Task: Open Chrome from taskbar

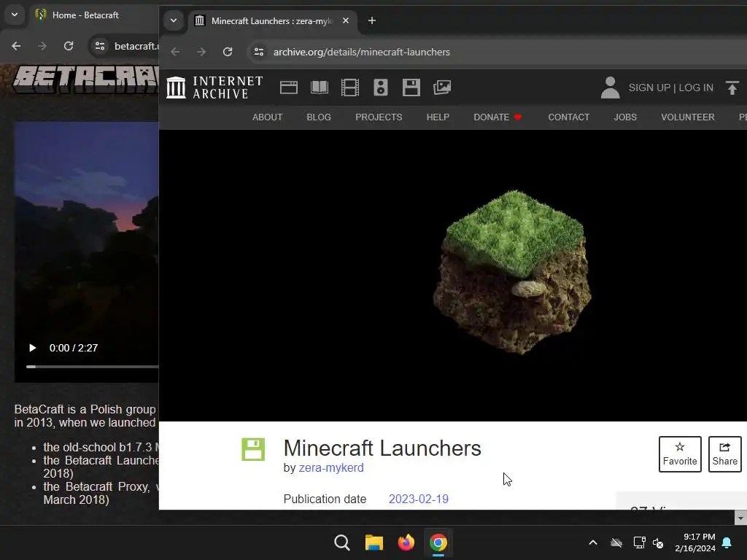Action: [x=438, y=542]
